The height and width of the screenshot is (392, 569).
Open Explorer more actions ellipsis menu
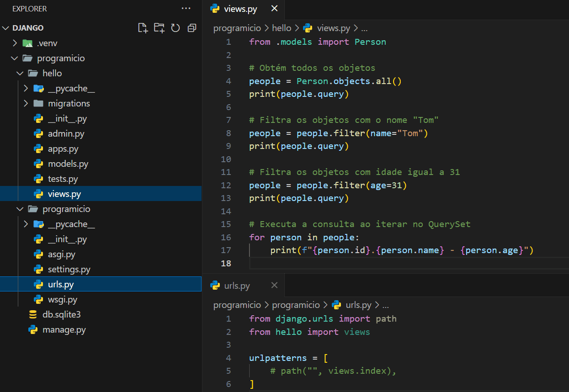pos(186,9)
